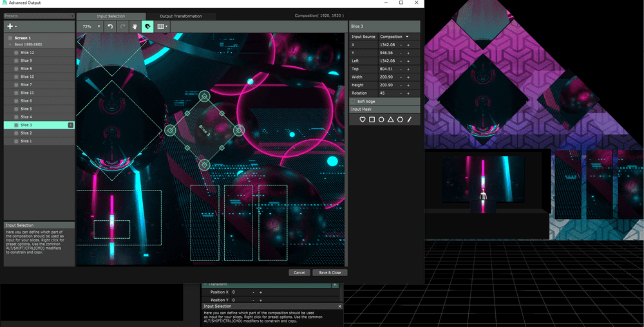Switch to the Output Transformation tab
Image resolution: width=644 pixels, height=327 pixels.
180,16
